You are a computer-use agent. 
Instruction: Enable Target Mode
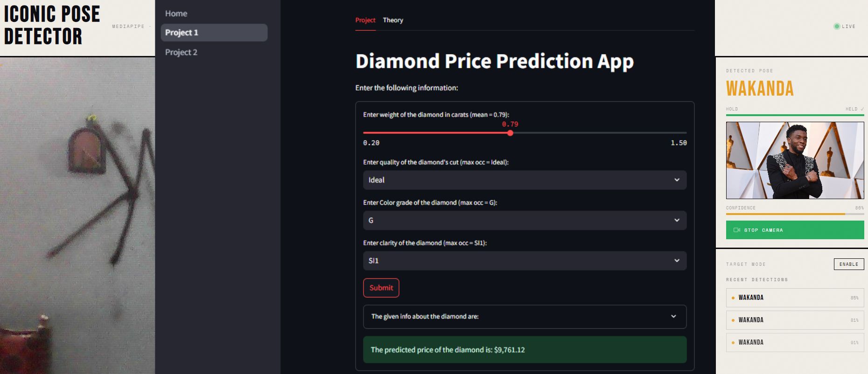[x=848, y=264]
